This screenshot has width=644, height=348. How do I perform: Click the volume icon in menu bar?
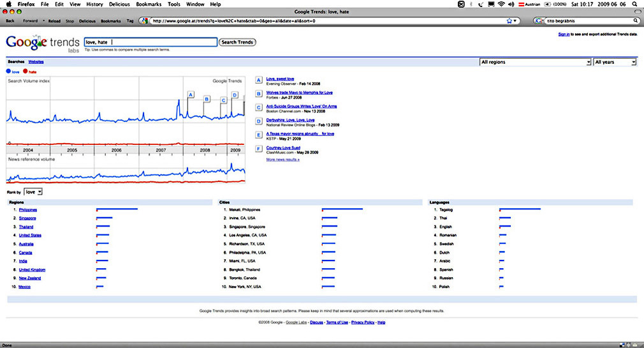coord(511,4)
